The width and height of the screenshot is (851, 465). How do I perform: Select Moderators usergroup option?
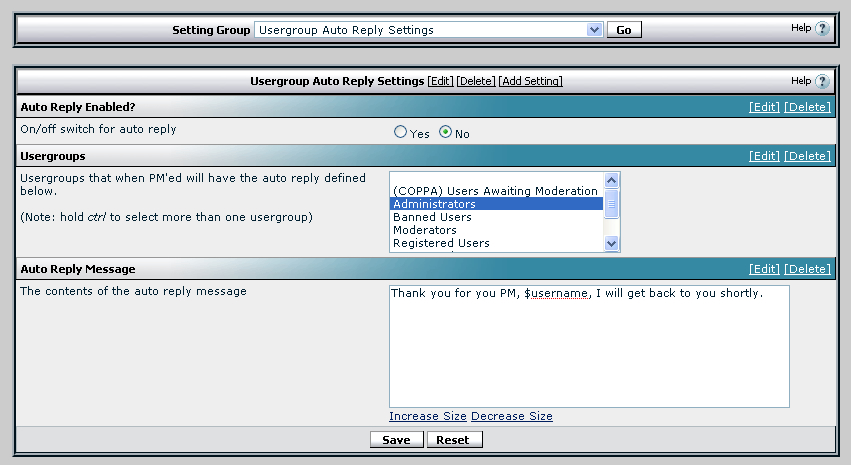tap(496, 230)
